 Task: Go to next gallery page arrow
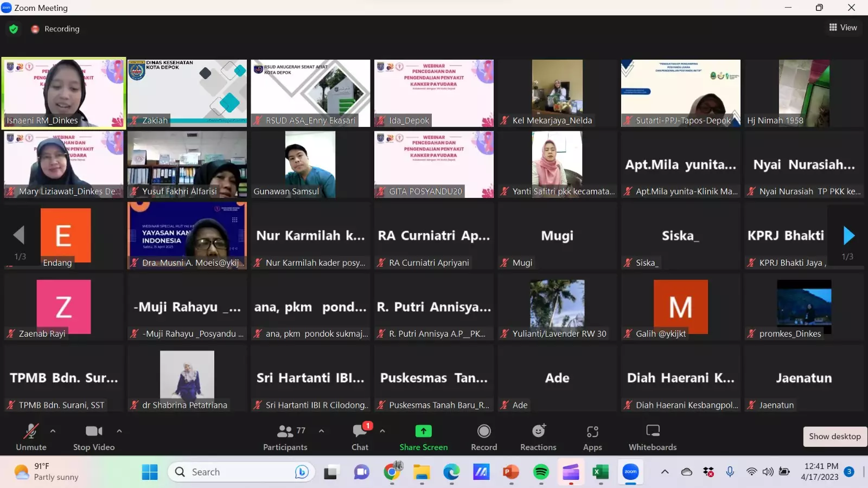pos(848,236)
